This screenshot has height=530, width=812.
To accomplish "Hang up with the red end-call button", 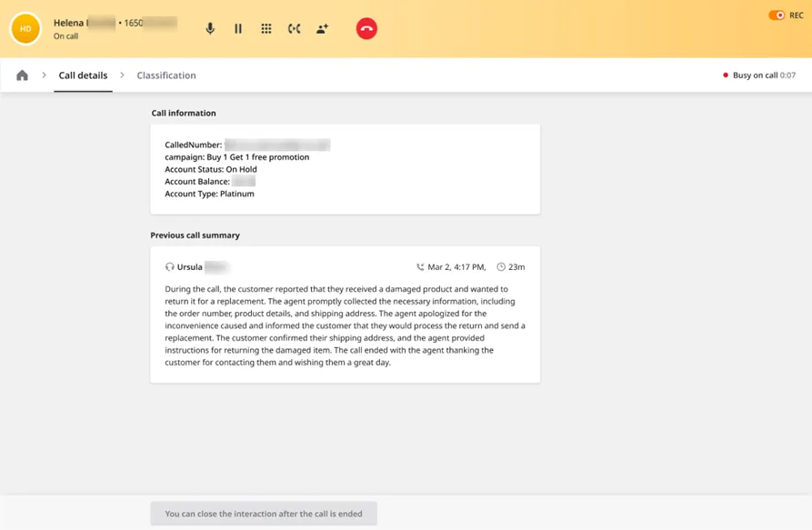I will pyautogui.click(x=366, y=28).
